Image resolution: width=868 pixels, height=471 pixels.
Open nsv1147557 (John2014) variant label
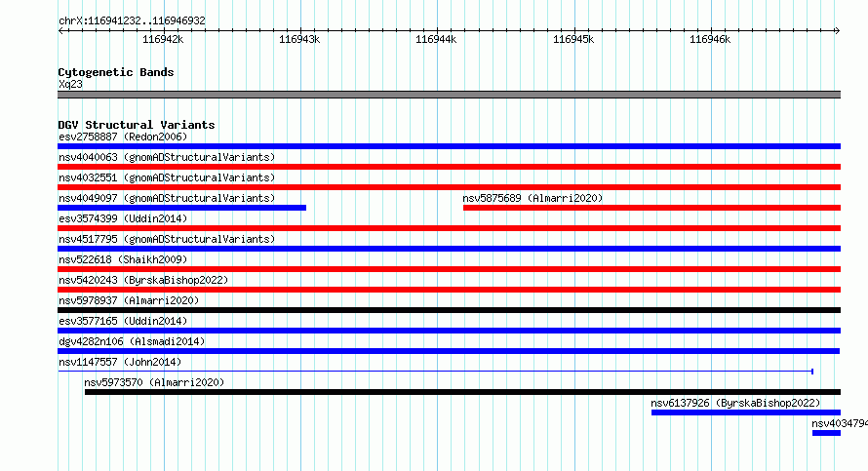point(120,362)
